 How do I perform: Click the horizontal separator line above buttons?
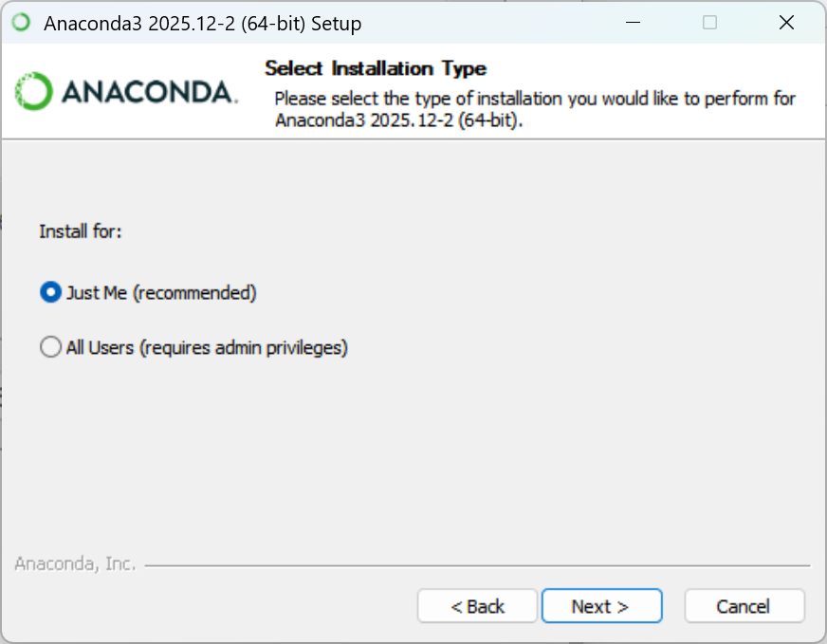pyautogui.click(x=474, y=566)
